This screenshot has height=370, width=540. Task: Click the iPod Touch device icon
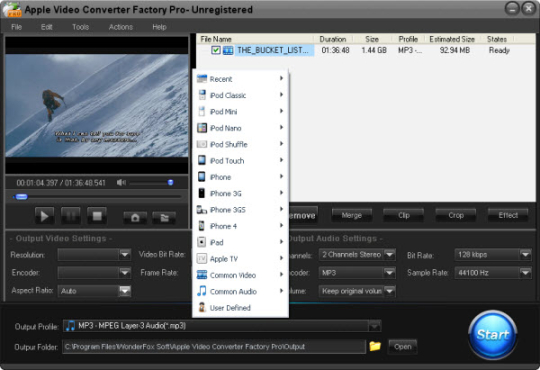point(202,160)
